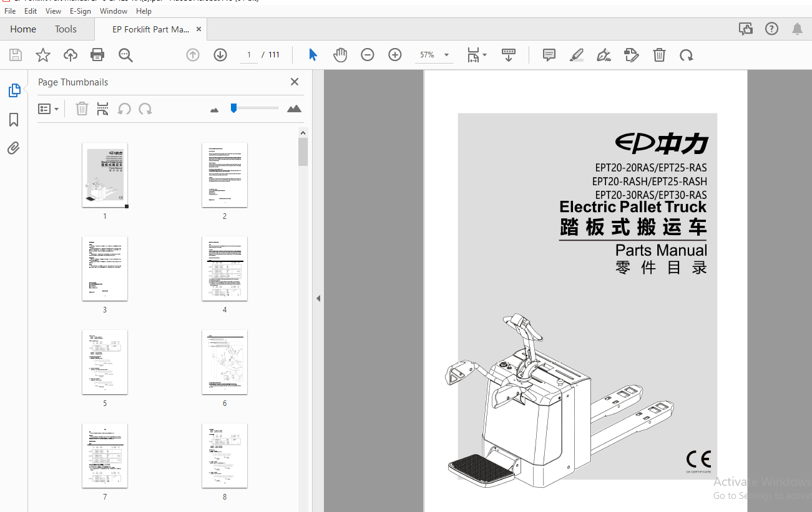Open the fit page options

(477, 55)
